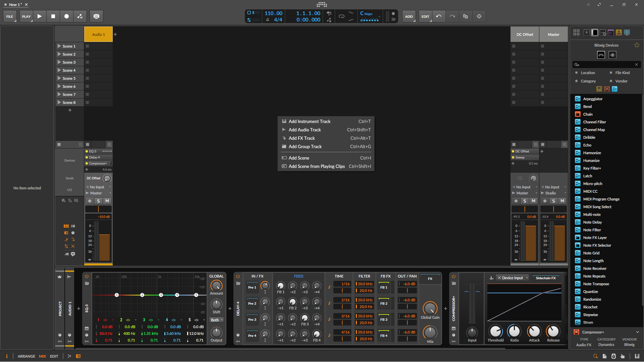Click the FILE button
The image size is (644, 362).
10,16
